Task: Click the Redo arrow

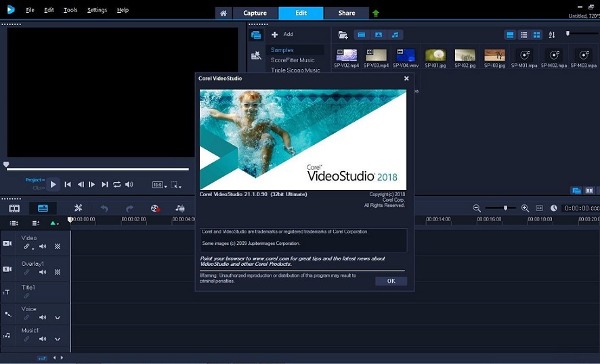Action: click(129, 208)
